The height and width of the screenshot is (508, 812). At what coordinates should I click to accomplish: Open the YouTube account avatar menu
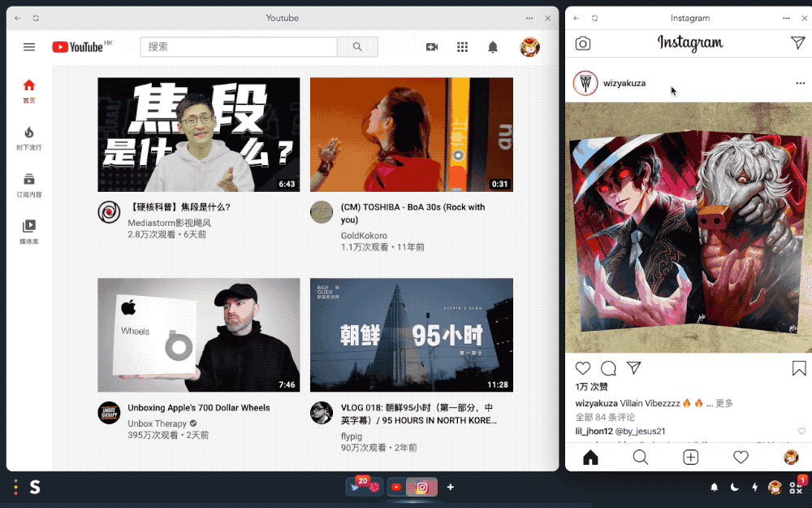click(x=529, y=47)
